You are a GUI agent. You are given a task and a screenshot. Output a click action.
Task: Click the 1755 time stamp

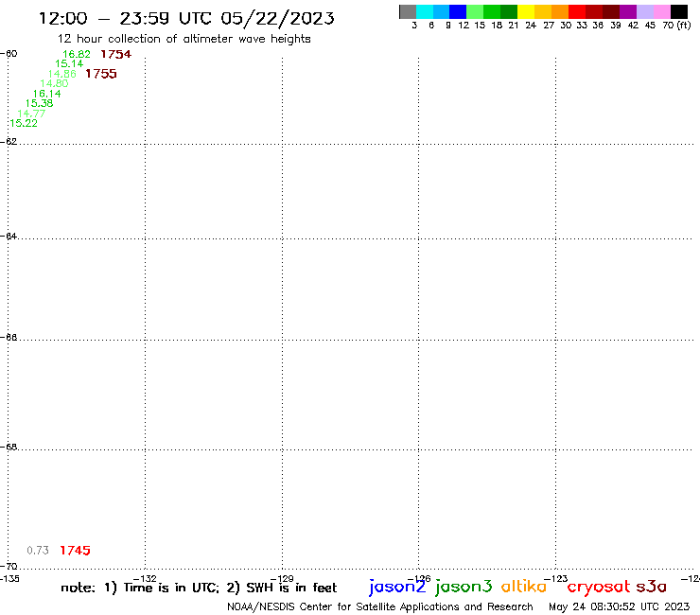pyautogui.click(x=101, y=74)
